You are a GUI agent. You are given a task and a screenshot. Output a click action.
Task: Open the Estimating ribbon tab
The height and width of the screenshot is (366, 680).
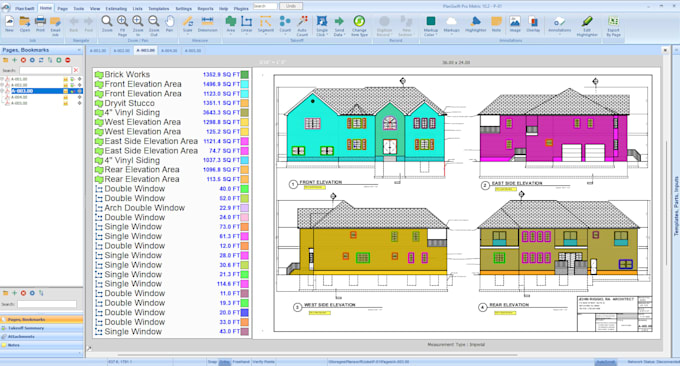pos(116,8)
